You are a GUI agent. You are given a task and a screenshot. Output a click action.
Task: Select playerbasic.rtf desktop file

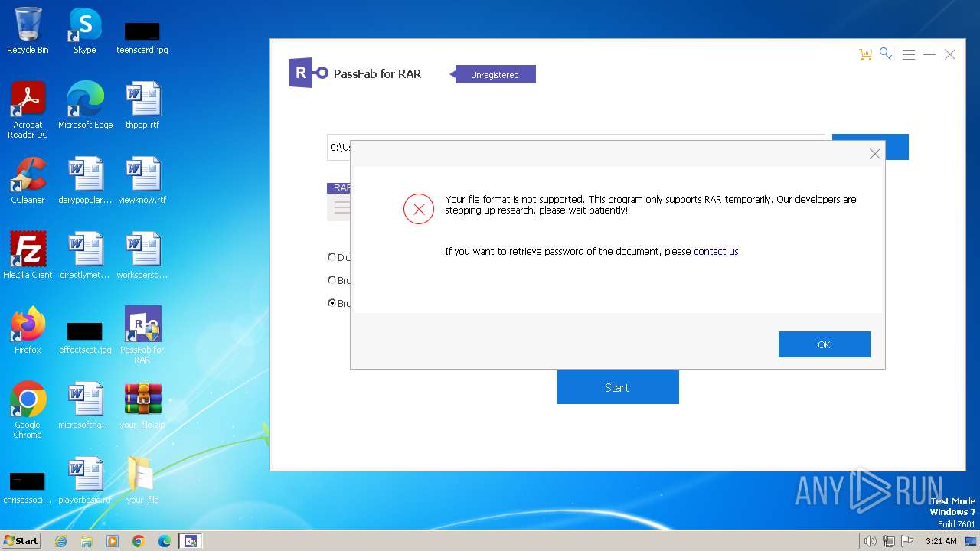85,481
